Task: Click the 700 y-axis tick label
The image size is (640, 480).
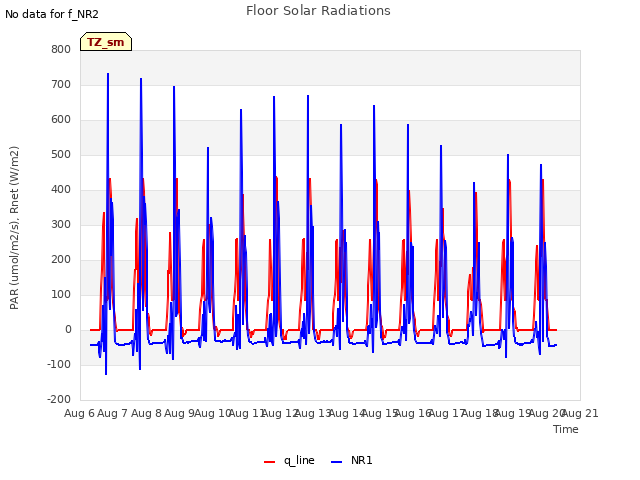Action: pyautogui.click(x=61, y=84)
